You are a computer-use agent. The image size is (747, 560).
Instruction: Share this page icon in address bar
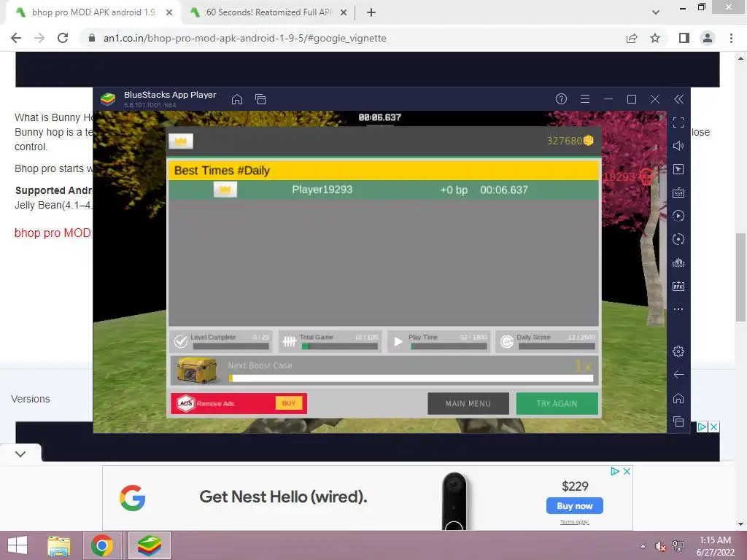pos(632,38)
